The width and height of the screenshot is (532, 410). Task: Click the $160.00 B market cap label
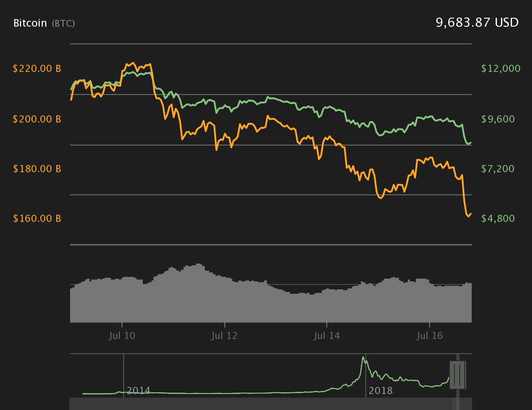(37, 218)
